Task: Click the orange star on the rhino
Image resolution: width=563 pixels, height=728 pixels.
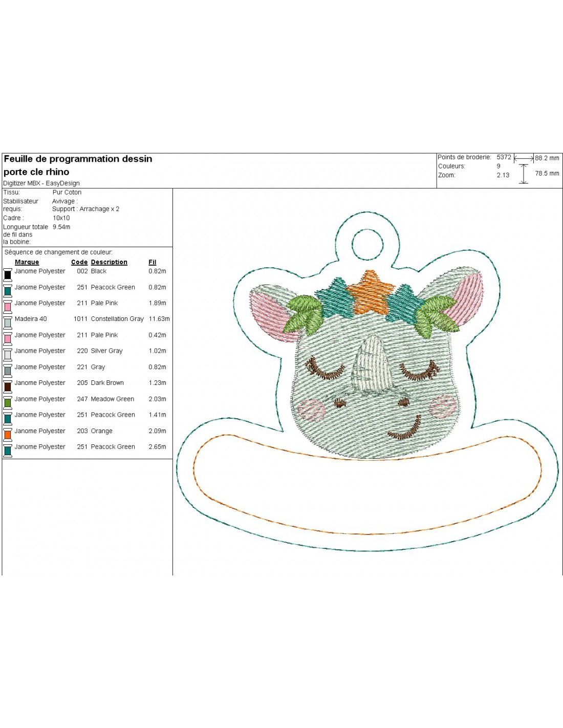Action: click(x=371, y=291)
